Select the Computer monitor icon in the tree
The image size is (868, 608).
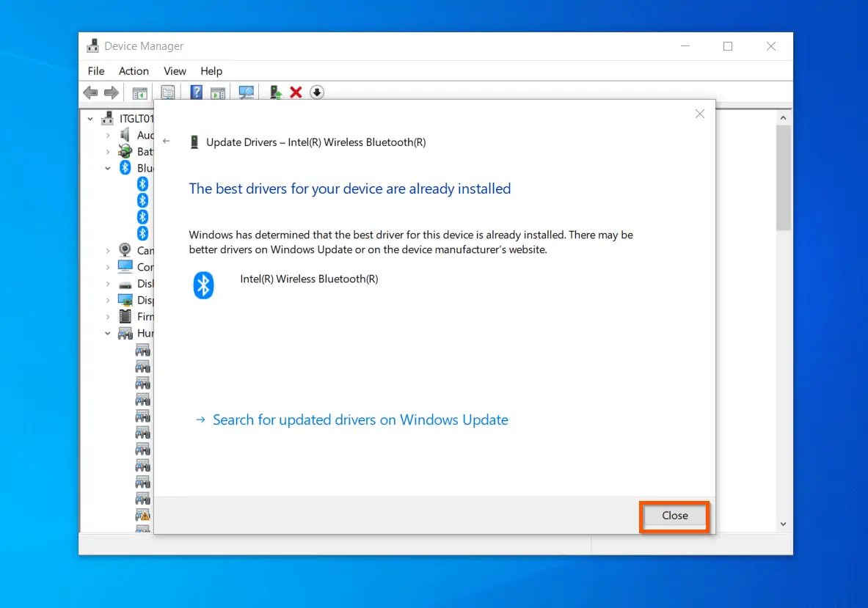[125, 267]
